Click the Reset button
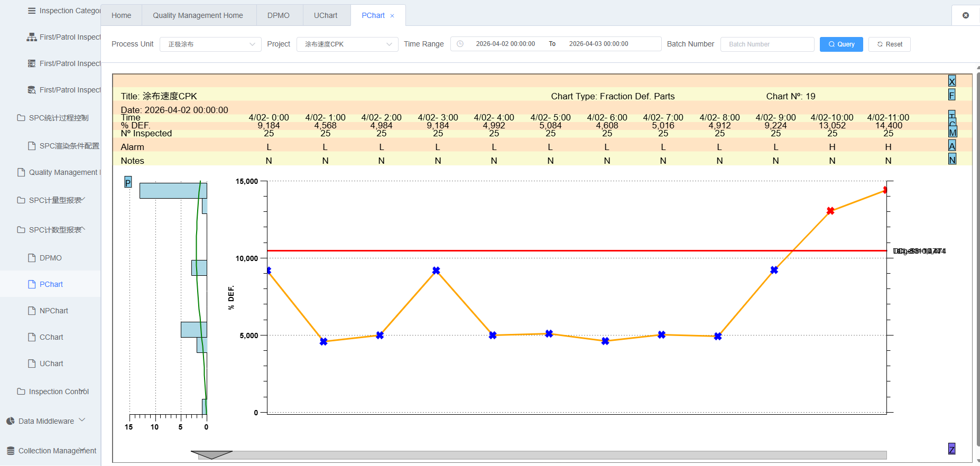 pos(890,44)
